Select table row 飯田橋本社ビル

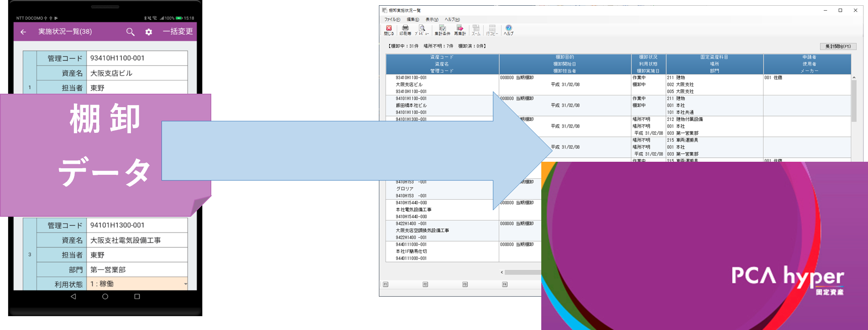(x=411, y=106)
